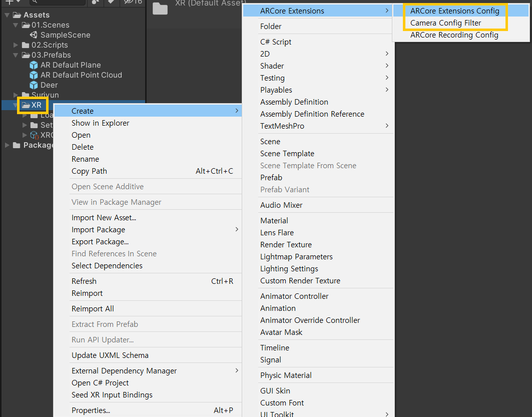Expand the Packages folder arrow
Screen dimensions: 532x417
click(7, 145)
